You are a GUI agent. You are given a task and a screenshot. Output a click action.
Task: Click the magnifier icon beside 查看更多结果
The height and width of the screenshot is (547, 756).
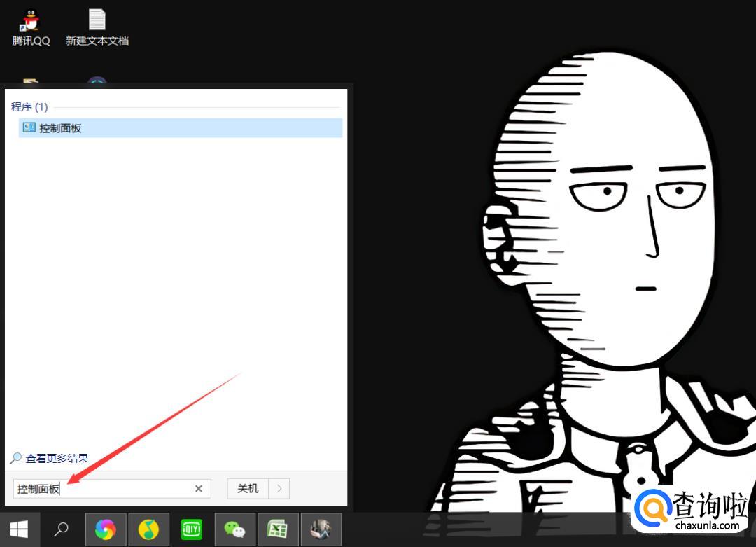point(16,458)
